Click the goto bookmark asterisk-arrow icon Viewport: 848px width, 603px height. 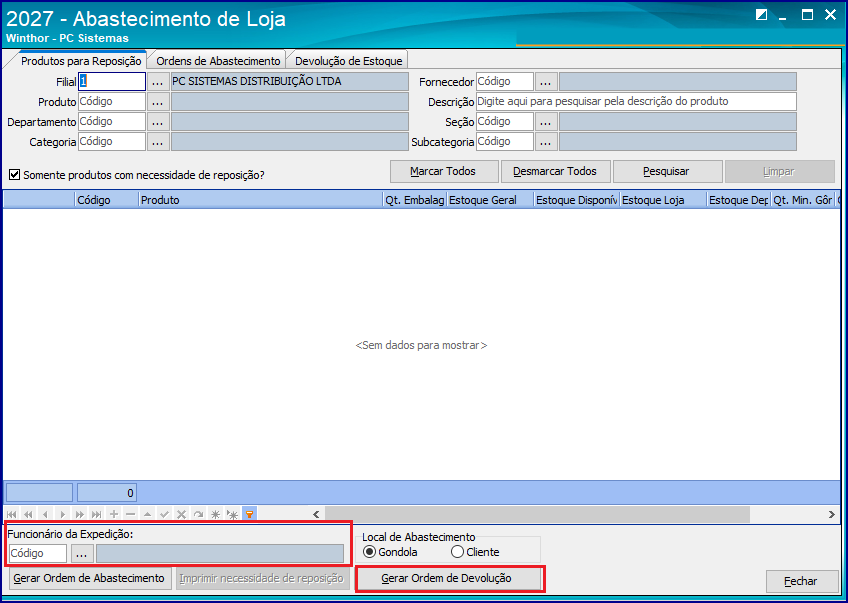(x=233, y=514)
